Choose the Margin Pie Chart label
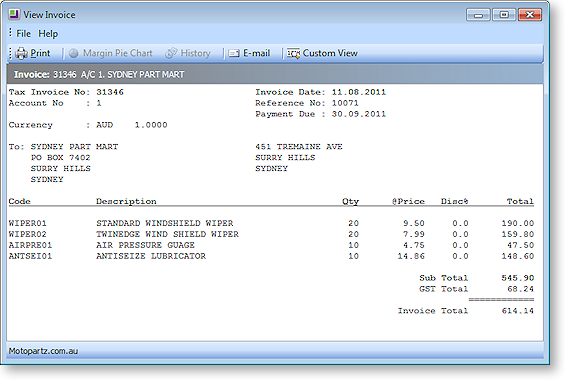Viewport: 565px width, 380px height. point(118,53)
